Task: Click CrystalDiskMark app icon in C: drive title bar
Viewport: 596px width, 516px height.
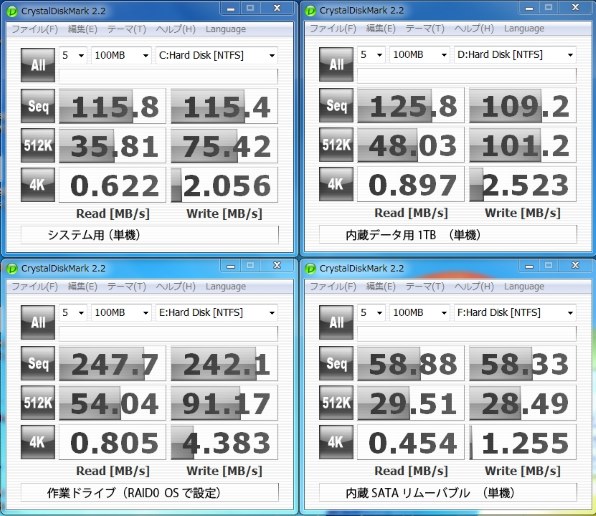Action: (12, 11)
